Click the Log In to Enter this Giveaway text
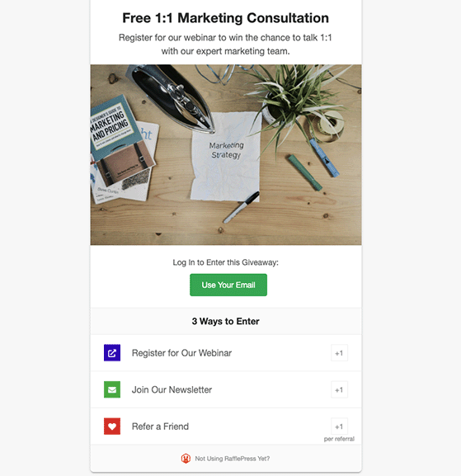This screenshot has width=461, height=476. [225, 262]
